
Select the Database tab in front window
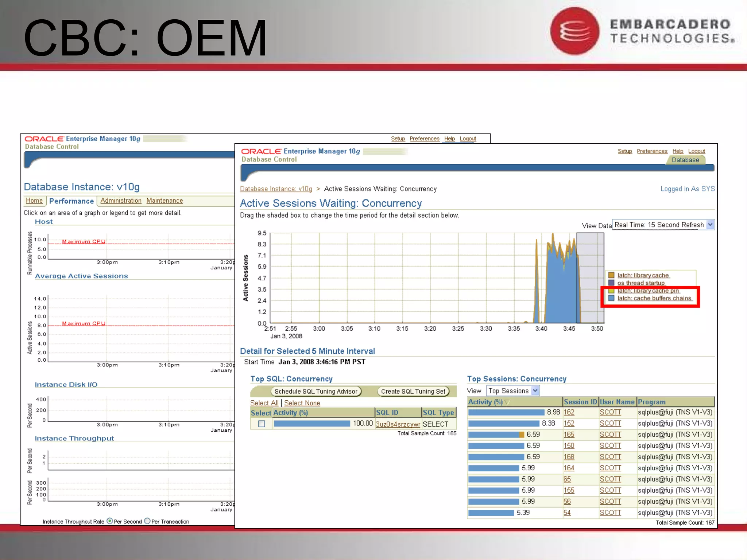685,160
